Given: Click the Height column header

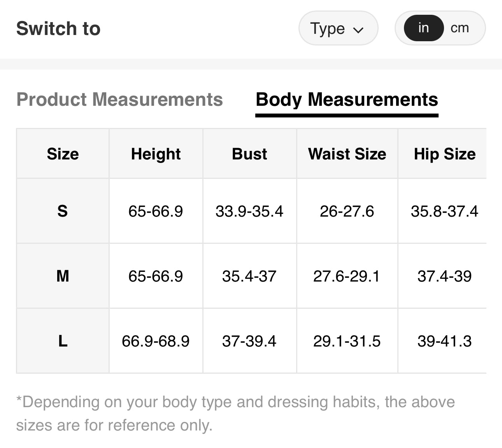Looking at the screenshot, I should (x=156, y=154).
